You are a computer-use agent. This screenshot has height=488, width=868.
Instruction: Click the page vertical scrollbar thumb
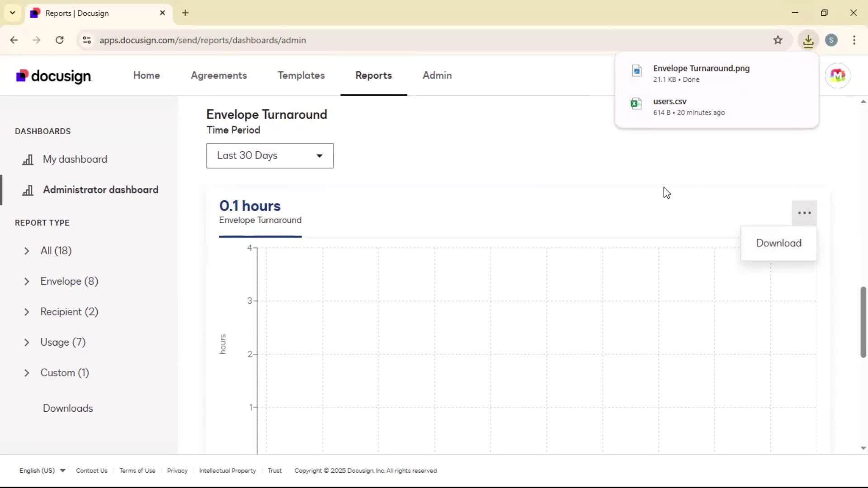coord(863,322)
